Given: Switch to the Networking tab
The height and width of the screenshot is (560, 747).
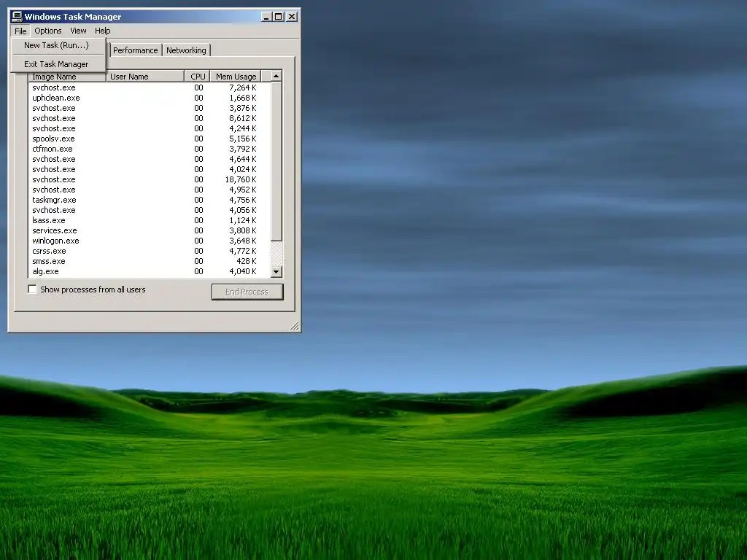Looking at the screenshot, I should click(186, 50).
